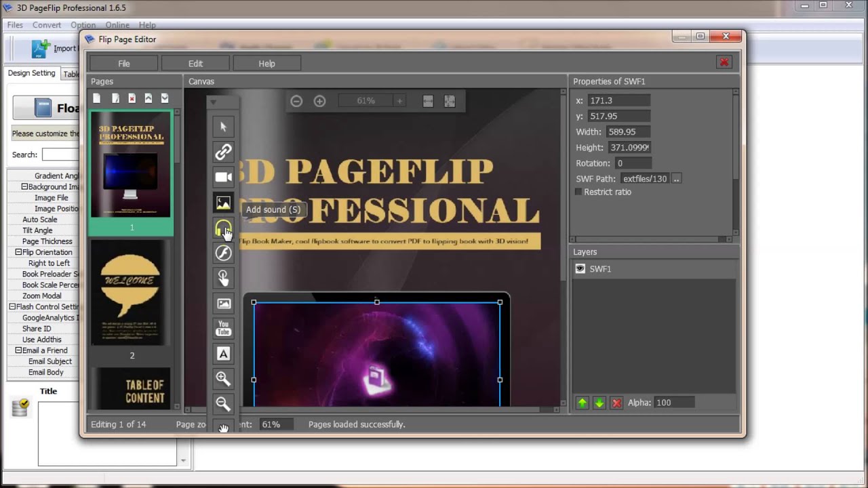868x488 pixels.
Task: Toggle the Restrict ratio checkbox
Action: (x=578, y=192)
